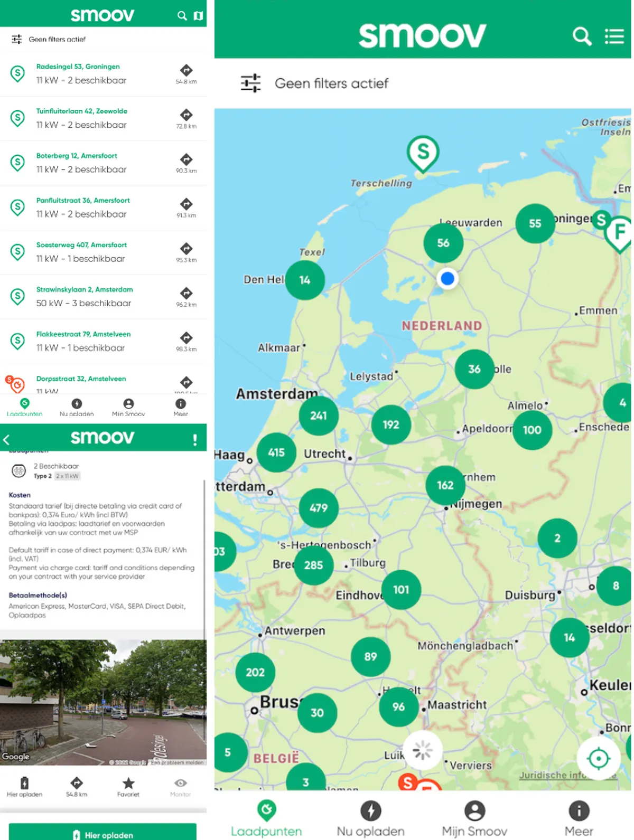Viewport: 634px width, 840px height.
Task: Open Mijn Smoov tab on the map screen
Action: (x=474, y=818)
